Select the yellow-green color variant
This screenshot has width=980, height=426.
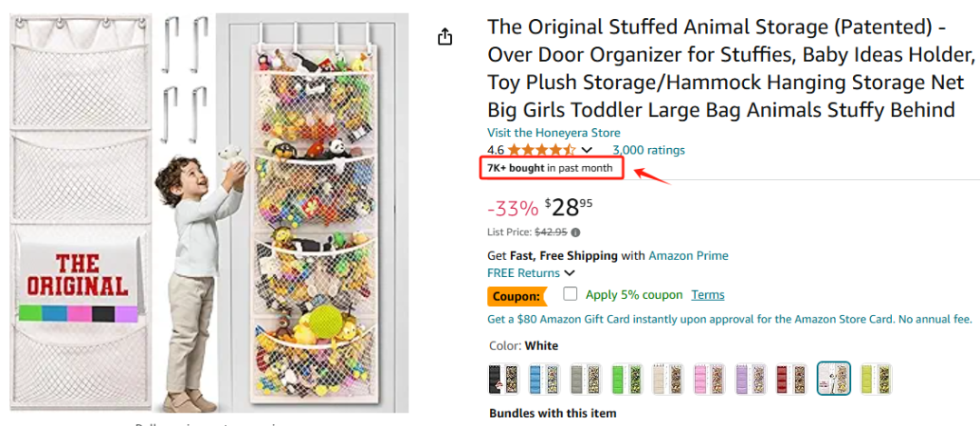[875, 379]
